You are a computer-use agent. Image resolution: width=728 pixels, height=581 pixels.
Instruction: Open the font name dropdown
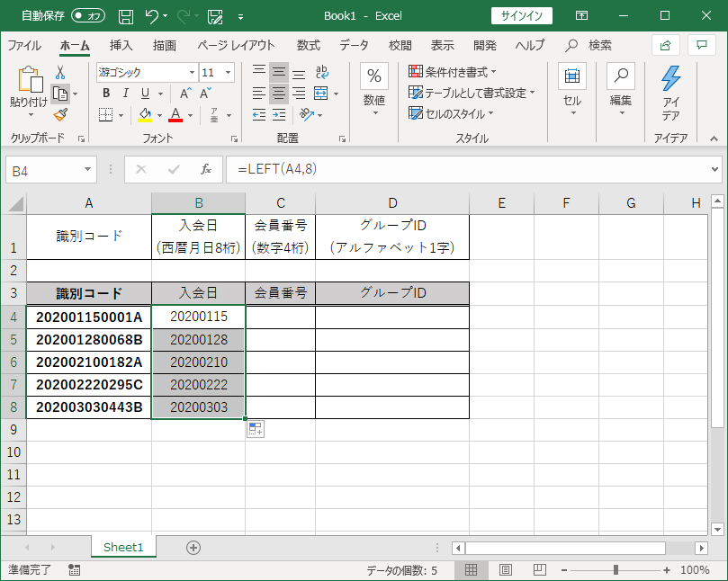192,73
